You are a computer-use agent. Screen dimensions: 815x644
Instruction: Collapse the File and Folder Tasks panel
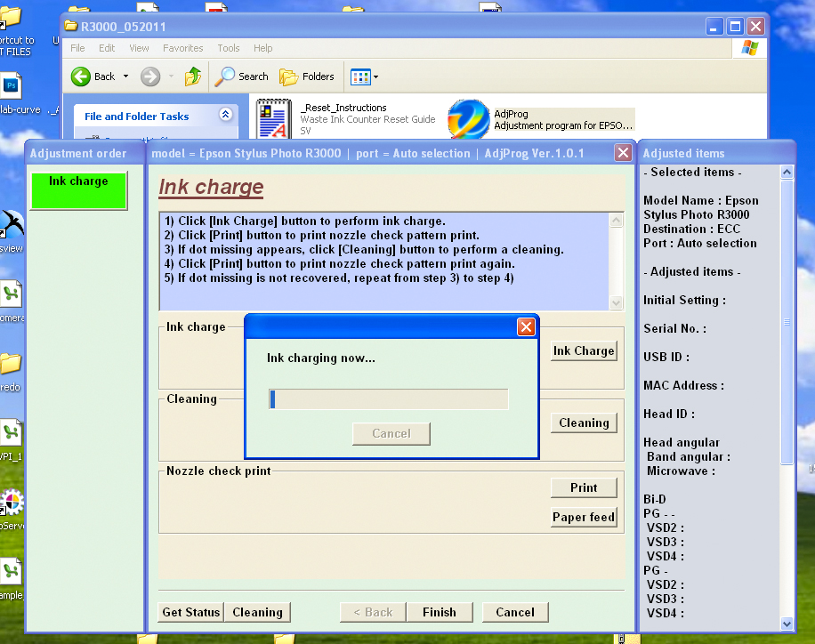[x=225, y=115]
